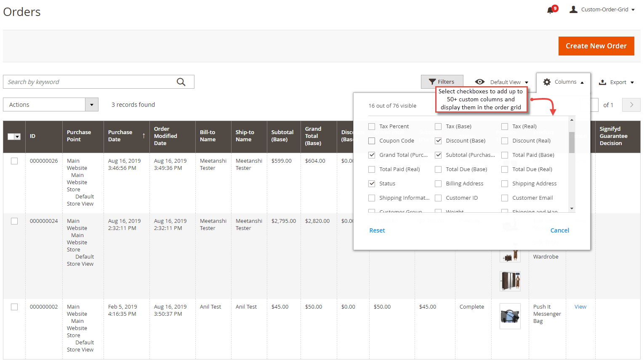
Task: Click the Columns gear icon
Action: pyautogui.click(x=547, y=82)
